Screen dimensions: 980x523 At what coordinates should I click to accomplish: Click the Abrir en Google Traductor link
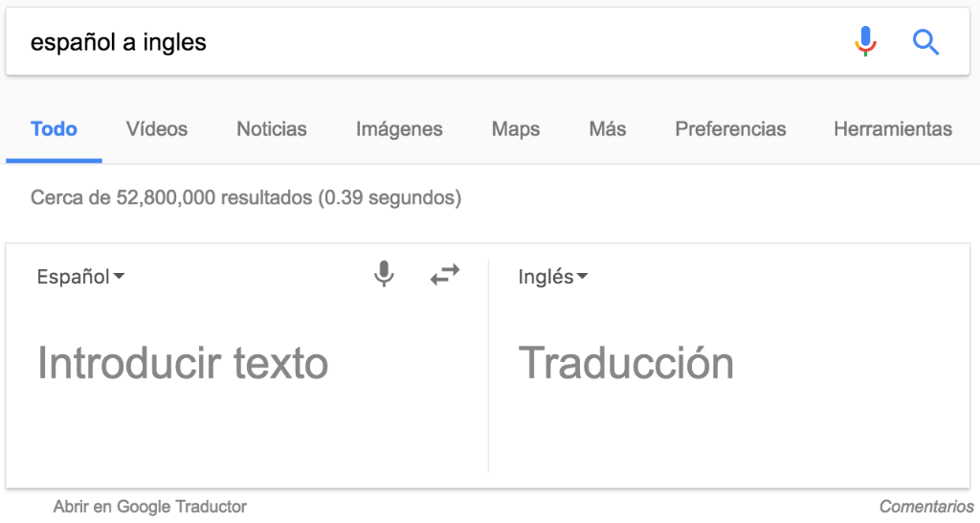tap(150, 506)
